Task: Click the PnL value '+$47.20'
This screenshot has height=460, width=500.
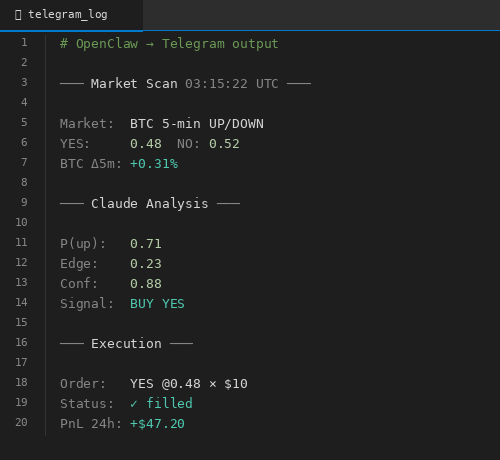Action: tap(157, 424)
